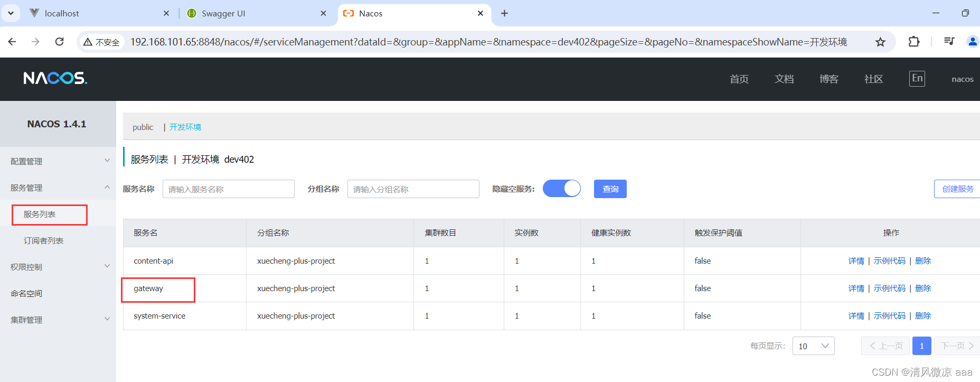Click the 服务名 column header
Image resolution: width=980 pixels, height=382 pixels.
coord(185,233)
